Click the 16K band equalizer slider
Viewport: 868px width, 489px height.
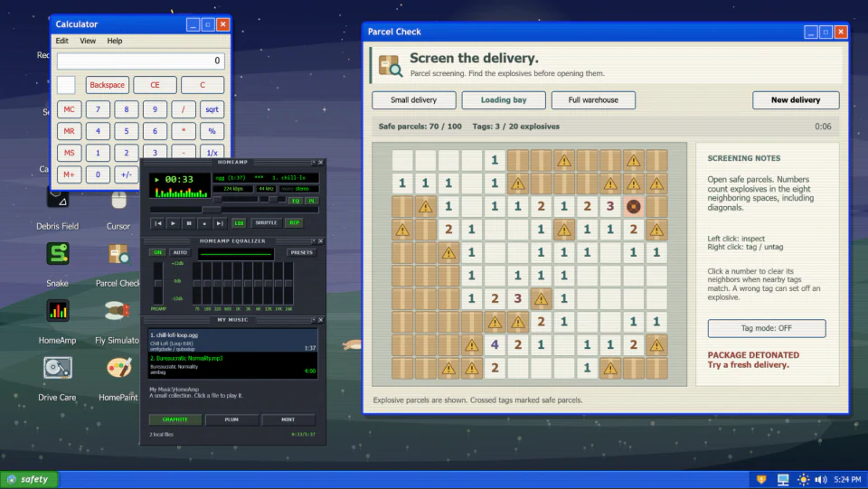coord(288,283)
